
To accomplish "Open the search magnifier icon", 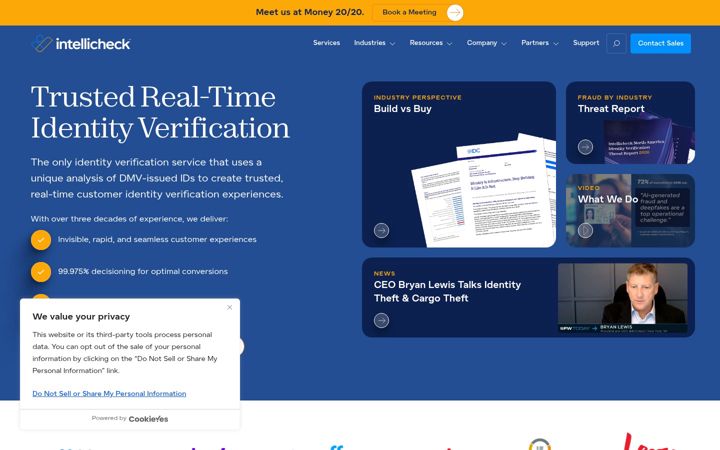I will 616,43.
